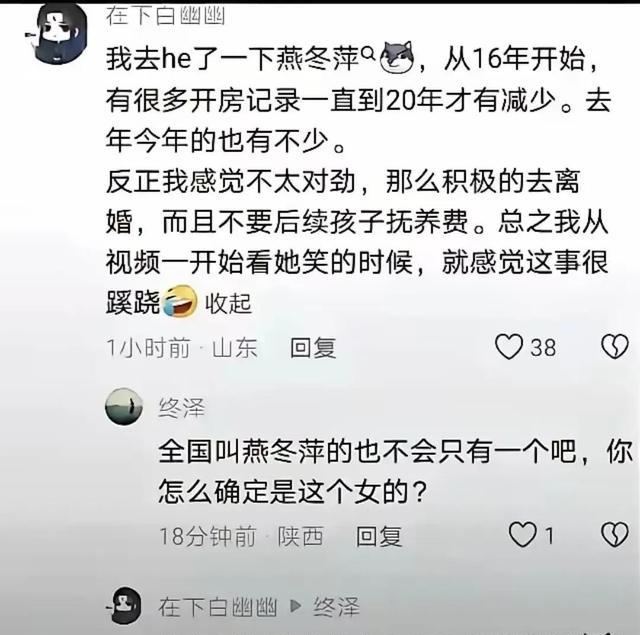Tap the search magnifier beside 燕冬萍
This screenshot has height=635, width=640.
[x=369, y=52]
